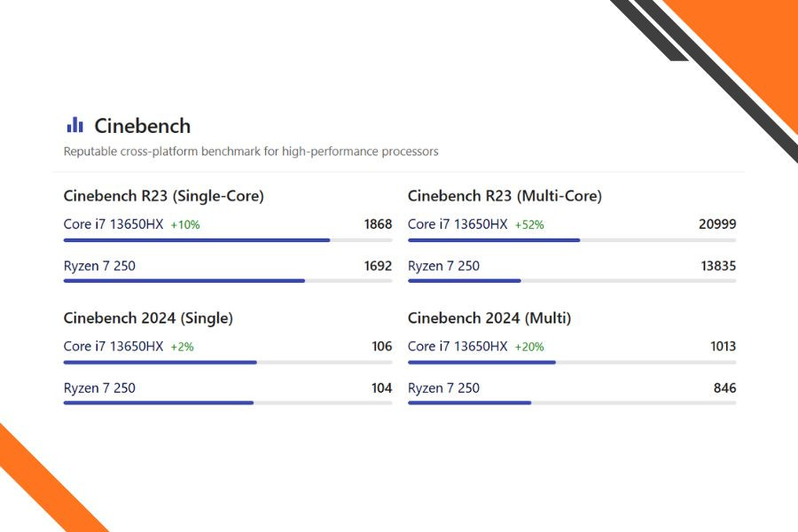This screenshot has height=532, width=798.
Task: Open Ryzen 7 250 link in 2024 Multi
Action: (x=443, y=388)
